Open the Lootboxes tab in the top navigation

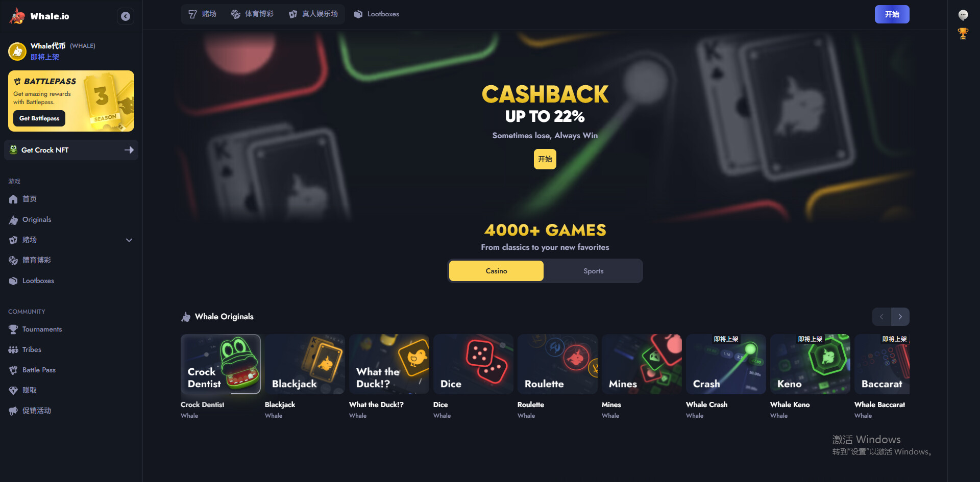click(x=377, y=14)
